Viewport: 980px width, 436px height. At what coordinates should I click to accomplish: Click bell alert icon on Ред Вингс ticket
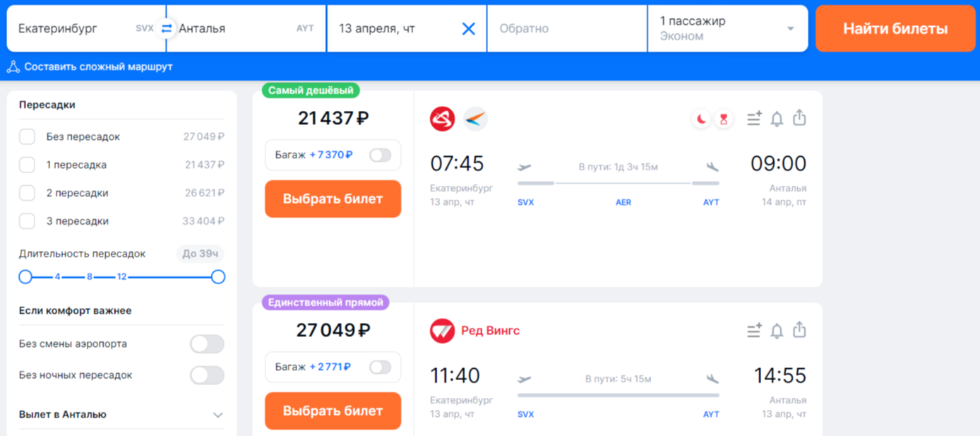(777, 331)
